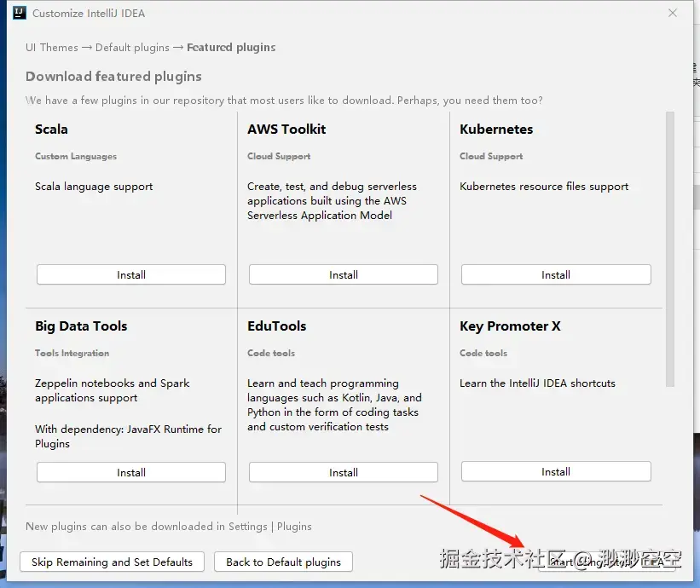The width and height of the screenshot is (700, 588).
Task: Click Code tools label under Key Promoter X
Action: (x=483, y=353)
